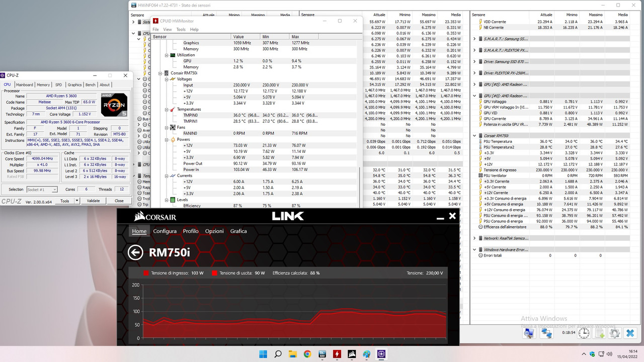The image size is (644, 362).
Task: Collapse Currents node in HWMonitor
Action: pos(167,175)
